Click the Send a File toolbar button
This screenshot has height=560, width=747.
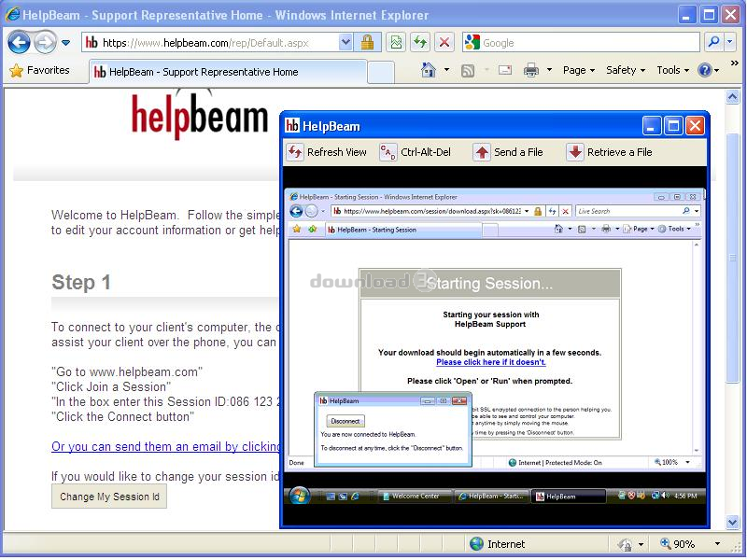pyautogui.click(x=508, y=152)
